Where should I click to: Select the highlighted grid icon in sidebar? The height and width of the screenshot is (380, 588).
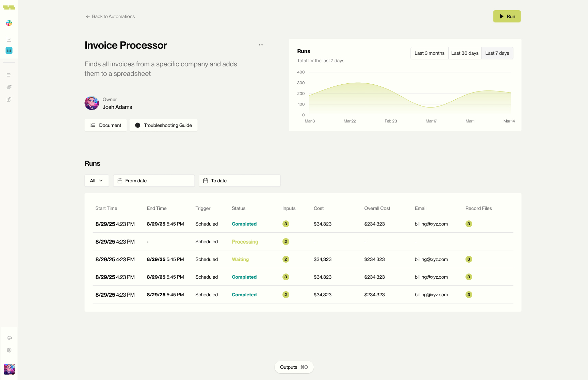coord(9,50)
